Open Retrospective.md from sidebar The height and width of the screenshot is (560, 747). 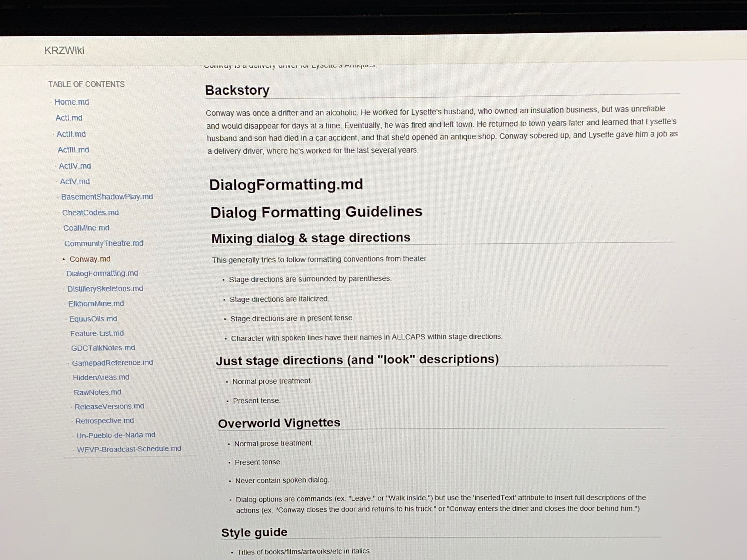(x=104, y=421)
